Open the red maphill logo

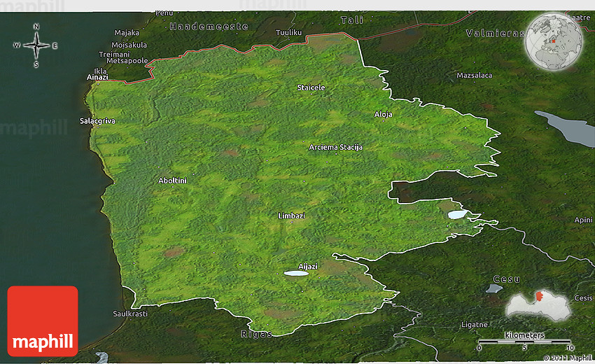click(43, 321)
